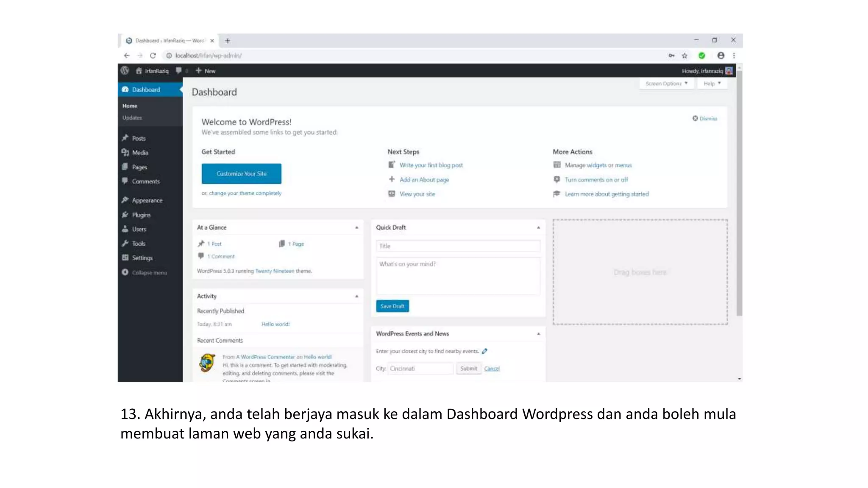
Task: Close the Dashboard browser tab
Action: [212, 41]
